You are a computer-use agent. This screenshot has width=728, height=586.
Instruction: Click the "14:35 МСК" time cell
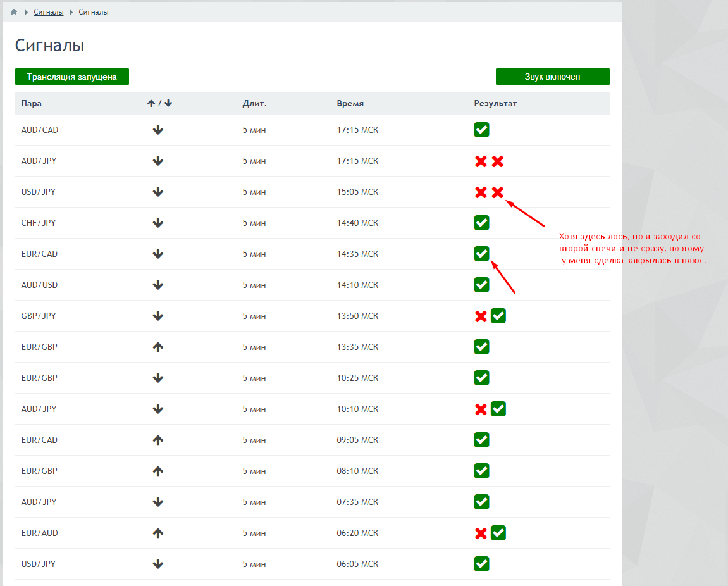click(357, 254)
